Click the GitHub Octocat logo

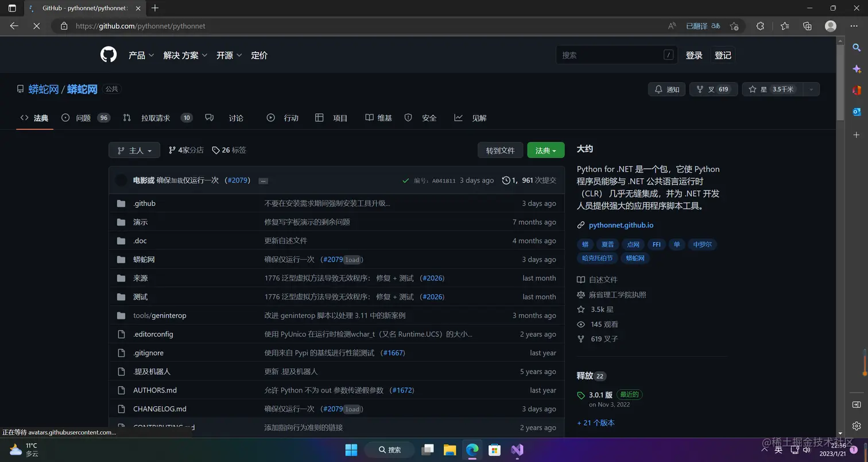(x=108, y=55)
